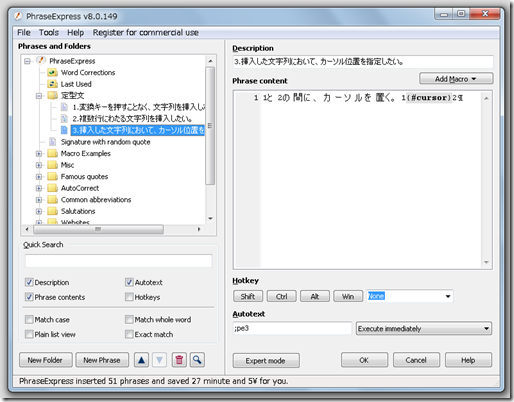
Task: Toggle the Shift hotkey modifier
Action: coord(248,296)
